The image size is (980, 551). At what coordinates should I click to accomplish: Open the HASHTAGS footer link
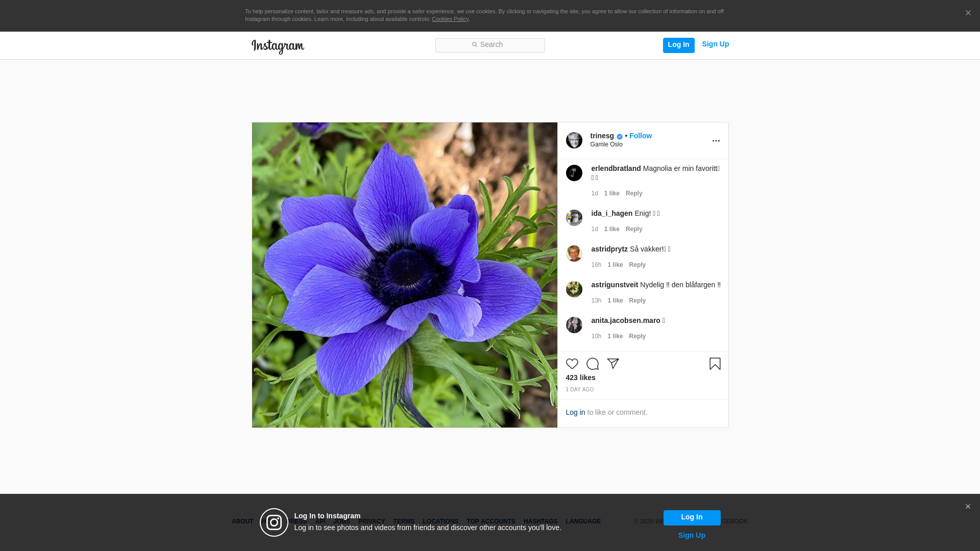[x=541, y=521]
